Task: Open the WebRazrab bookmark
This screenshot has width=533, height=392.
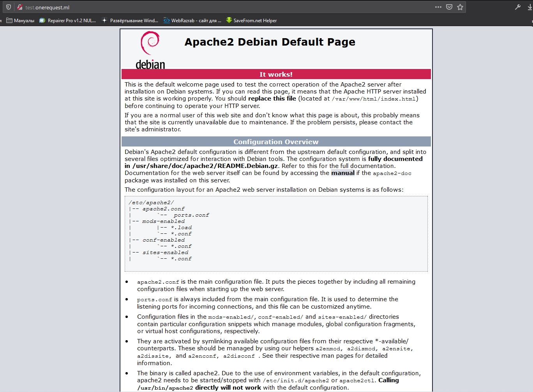Action: click(x=192, y=21)
